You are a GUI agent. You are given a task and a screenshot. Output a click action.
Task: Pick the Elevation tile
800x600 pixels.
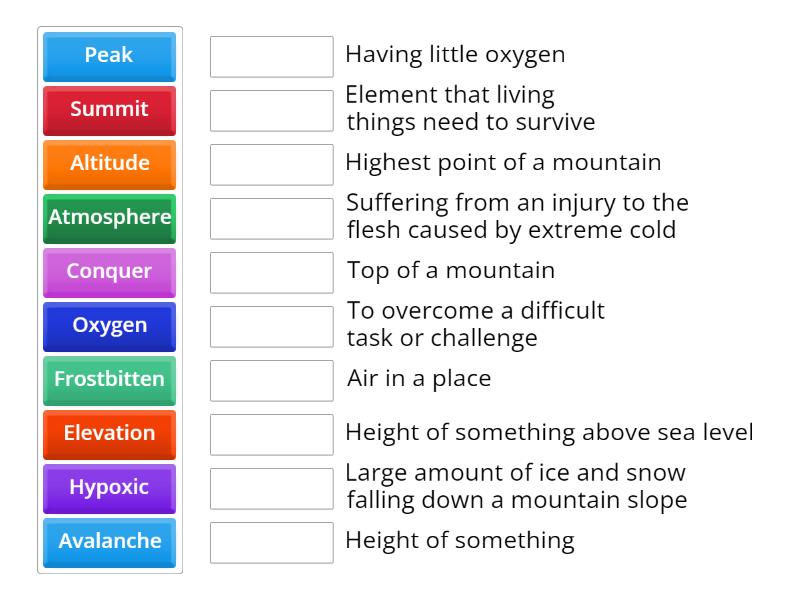(109, 435)
